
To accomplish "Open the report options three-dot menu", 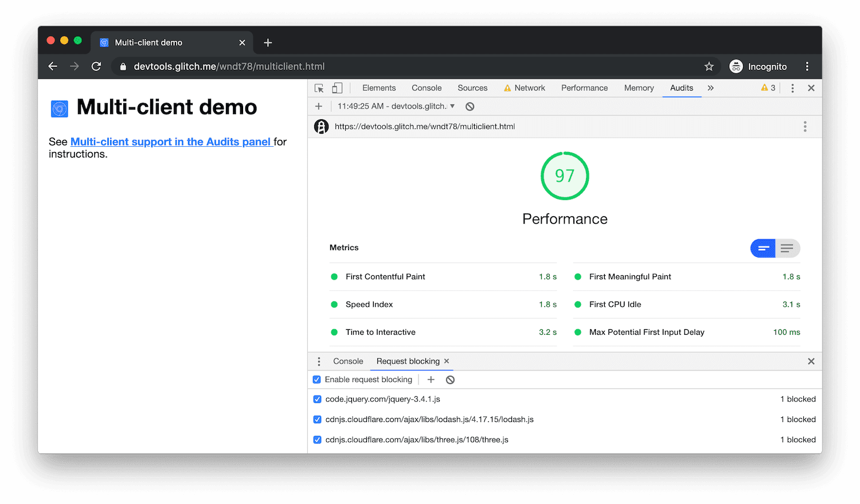I will [x=804, y=126].
